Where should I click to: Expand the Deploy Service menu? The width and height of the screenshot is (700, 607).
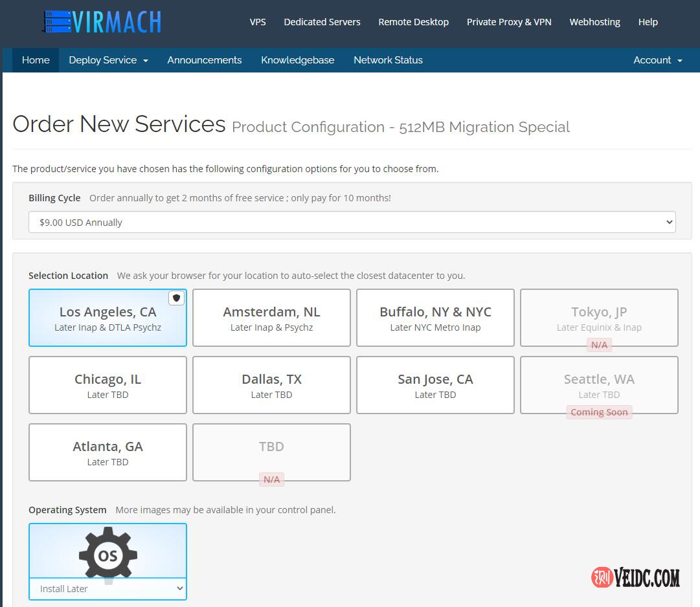tap(108, 60)
